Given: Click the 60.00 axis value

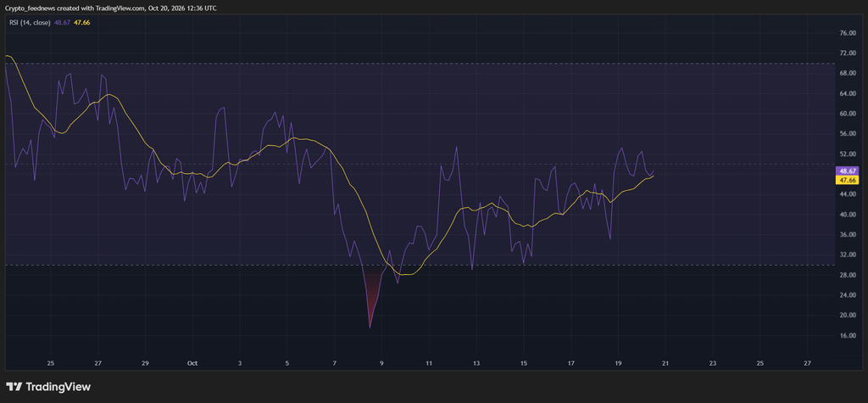Looking at the screenshot, I should pyautogui.click(x=848, y=114).
